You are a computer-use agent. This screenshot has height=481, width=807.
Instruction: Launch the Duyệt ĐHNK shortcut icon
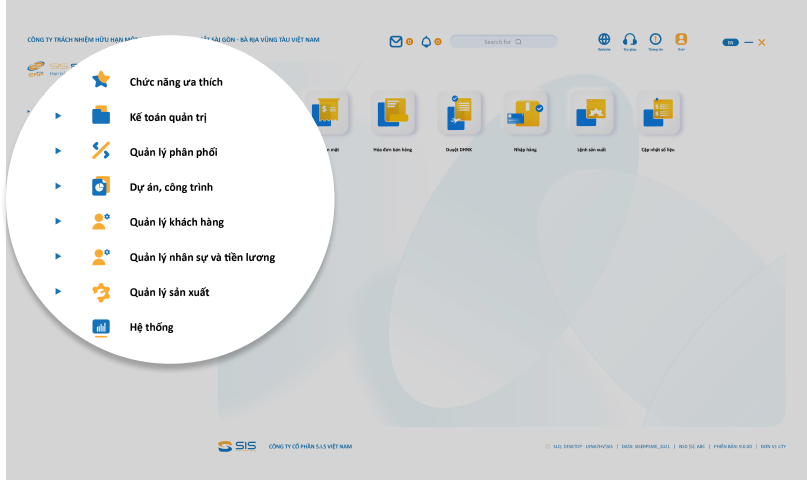click(x=460, y=114)
